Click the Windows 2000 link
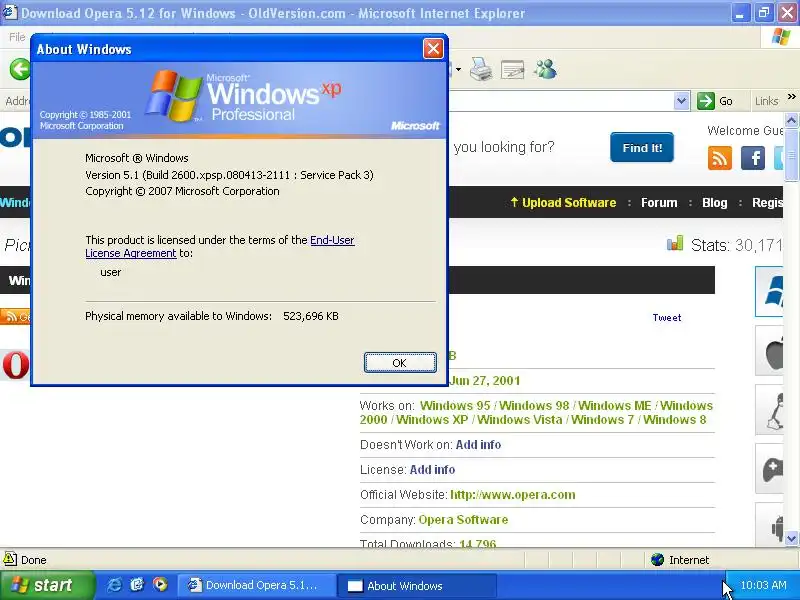The width and height of the screenshot is (800, 600). click(x=536, y=413)
